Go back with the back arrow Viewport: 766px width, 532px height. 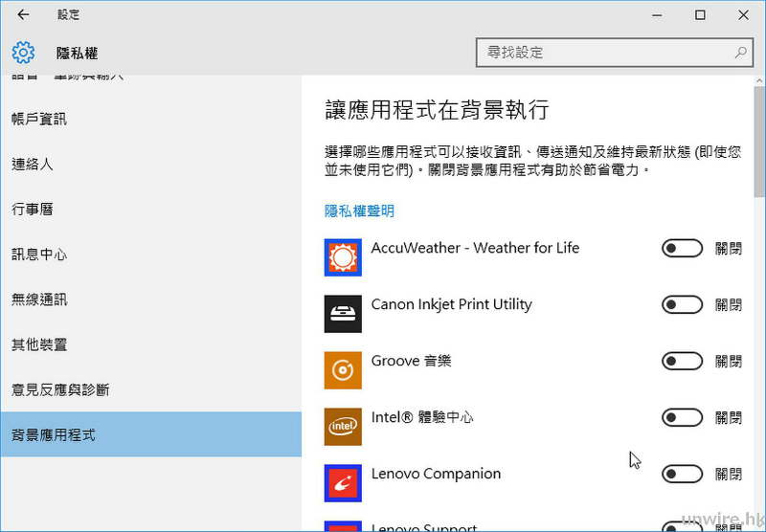click(x=23, y=14)
